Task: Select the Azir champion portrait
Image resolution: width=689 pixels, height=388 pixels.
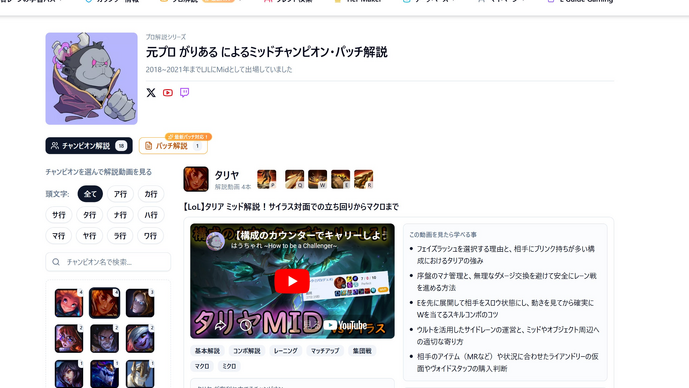Action: (x=140, y=374)
